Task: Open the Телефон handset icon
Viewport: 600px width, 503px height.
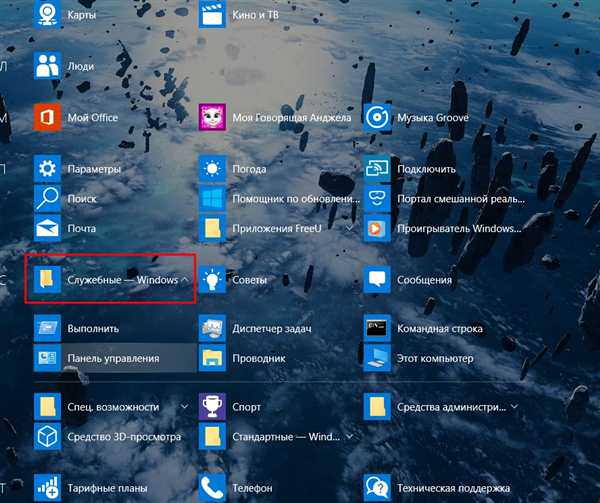Action: (212, 488)
